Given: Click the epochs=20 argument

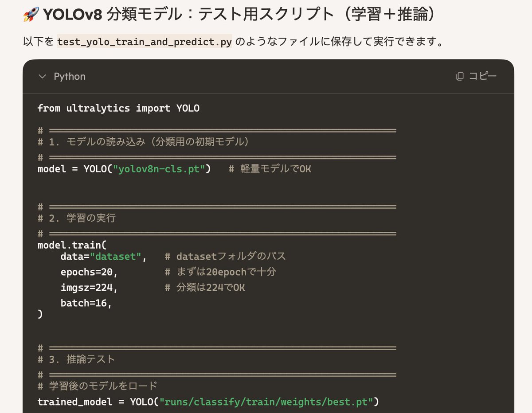Looking at the screenshot, I should [89, 272].
